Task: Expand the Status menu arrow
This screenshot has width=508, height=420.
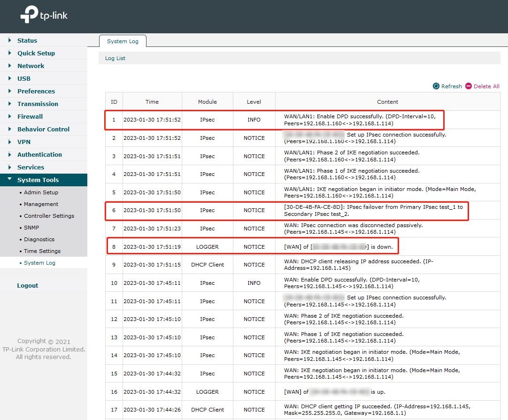Action: (x=9, y=40)
